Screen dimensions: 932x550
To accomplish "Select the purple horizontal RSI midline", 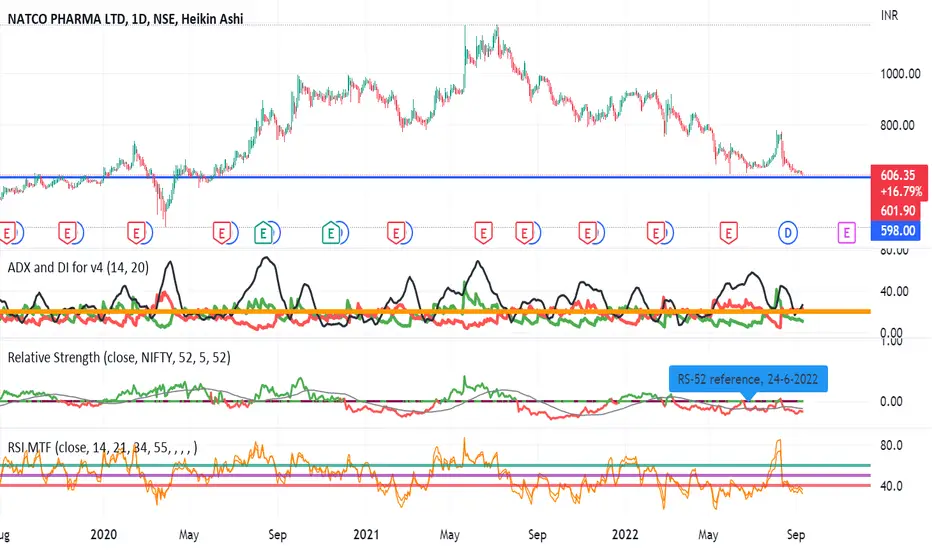I will pos(435,475).
